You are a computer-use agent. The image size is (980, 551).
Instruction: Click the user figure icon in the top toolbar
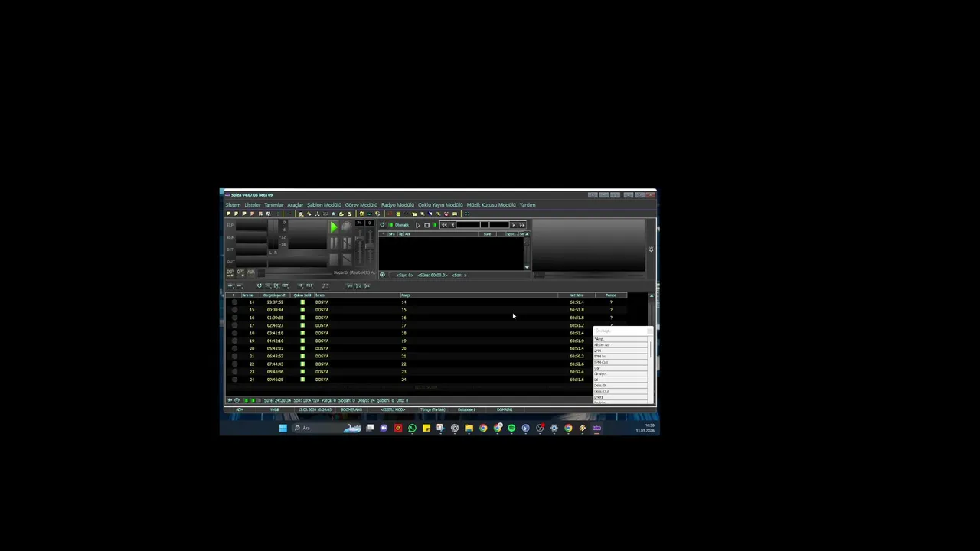[301, 214]
